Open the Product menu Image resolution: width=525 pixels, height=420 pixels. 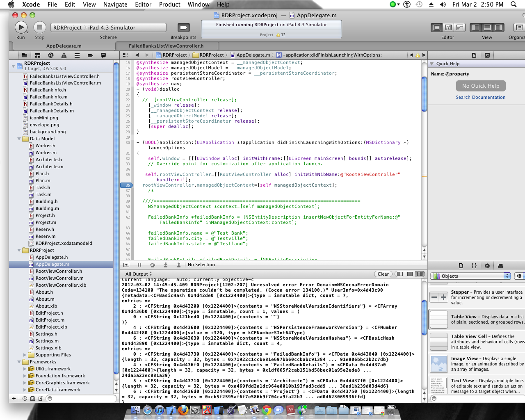[170, 5]
